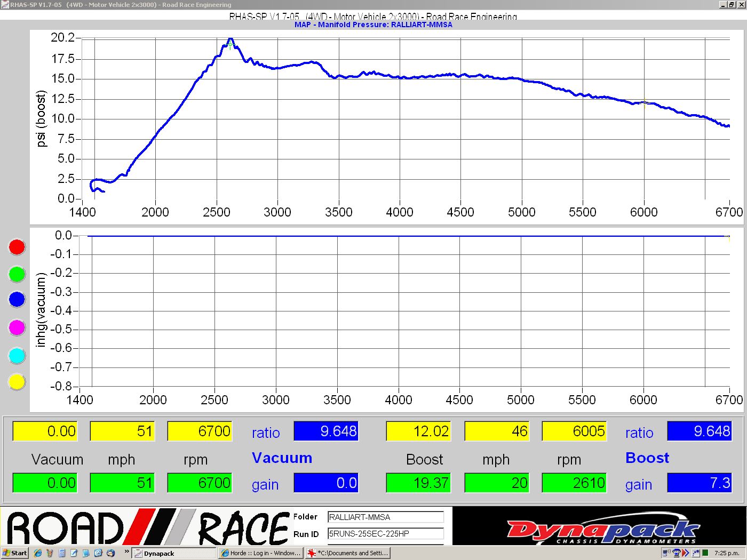The height and width of the screenshot is (560, 747).
Task: Click the red channel color circle
Action: point(17,247)
